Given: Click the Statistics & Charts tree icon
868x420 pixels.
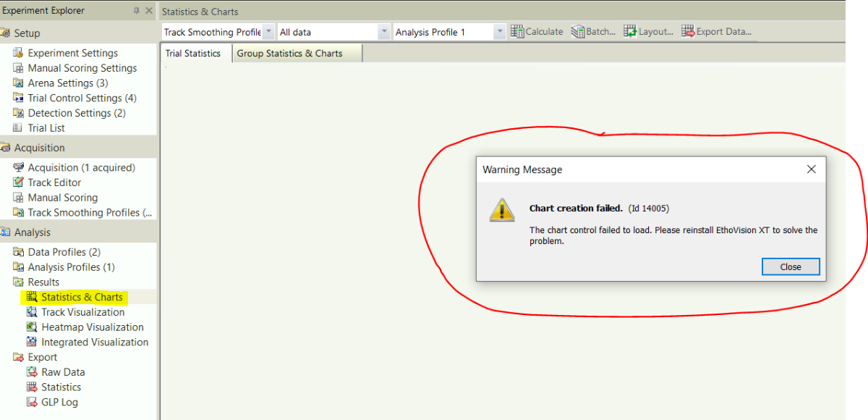Looking at the screenshot, I should pos(31,297).
